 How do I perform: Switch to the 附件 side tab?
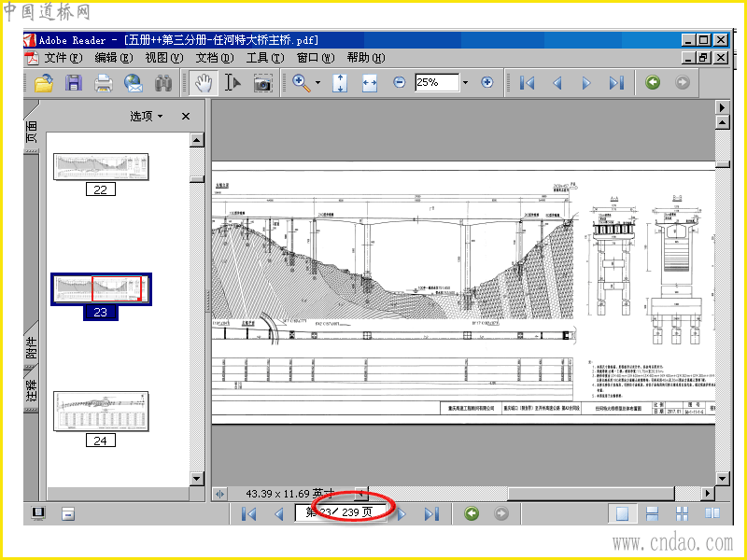(x=31, y=348)
